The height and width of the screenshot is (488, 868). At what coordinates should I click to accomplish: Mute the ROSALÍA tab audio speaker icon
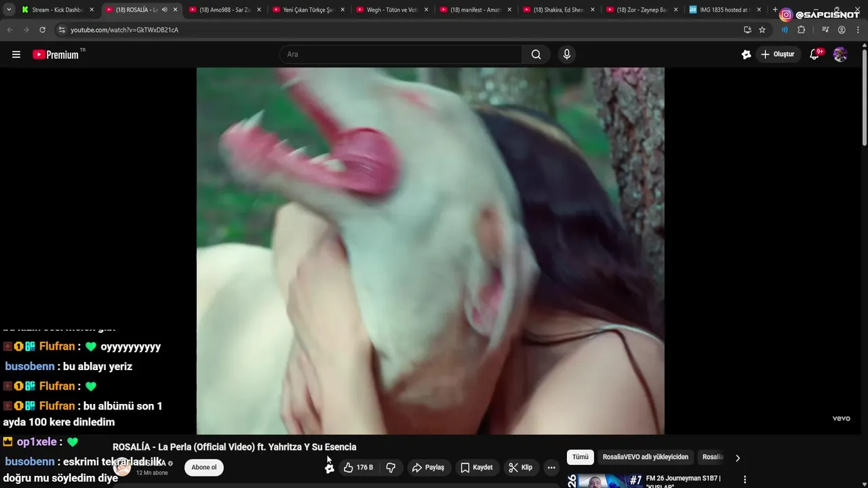coord(164,10)
